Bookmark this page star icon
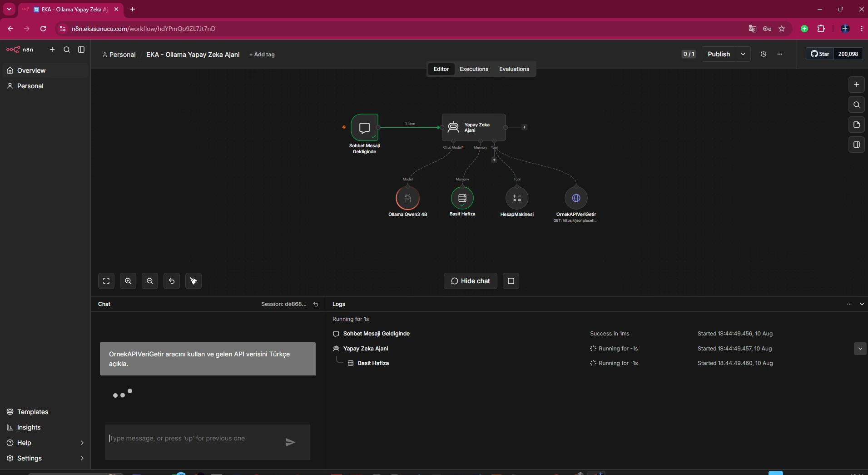Screen dimensions: 868x475 tap(782, 29)
